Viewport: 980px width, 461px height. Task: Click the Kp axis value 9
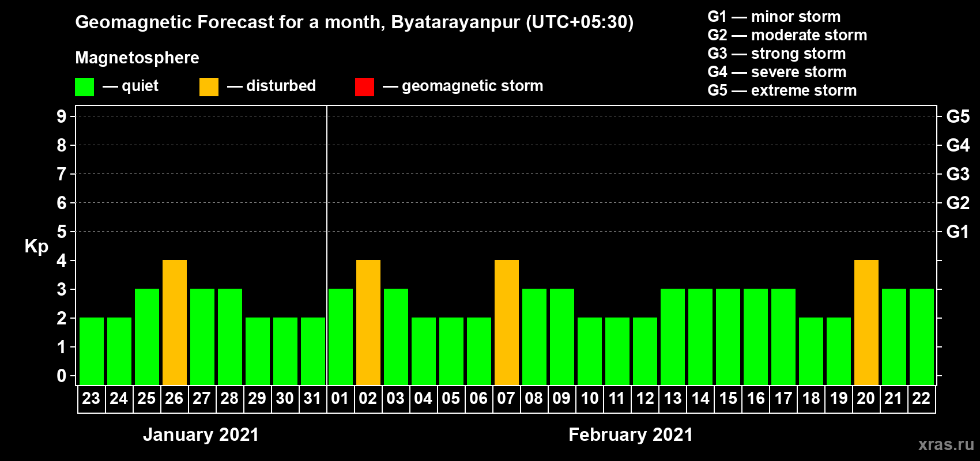[x=62, y=116]
